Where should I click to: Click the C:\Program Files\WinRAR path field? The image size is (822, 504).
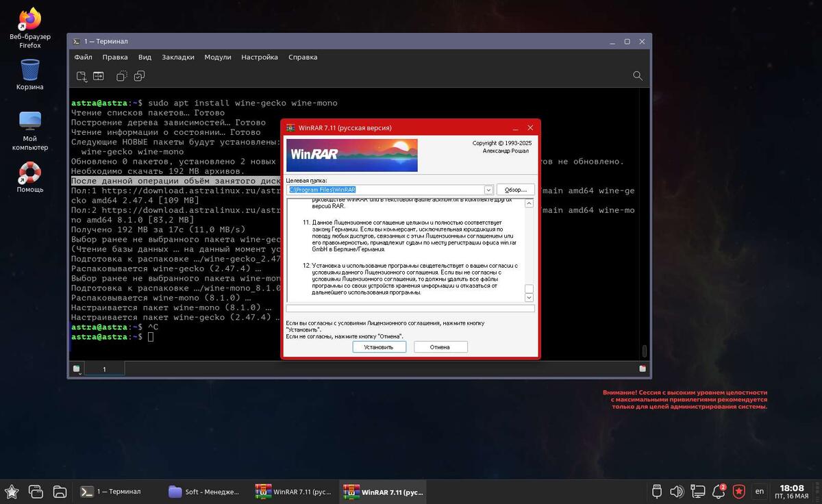click(x=385, y=190)
